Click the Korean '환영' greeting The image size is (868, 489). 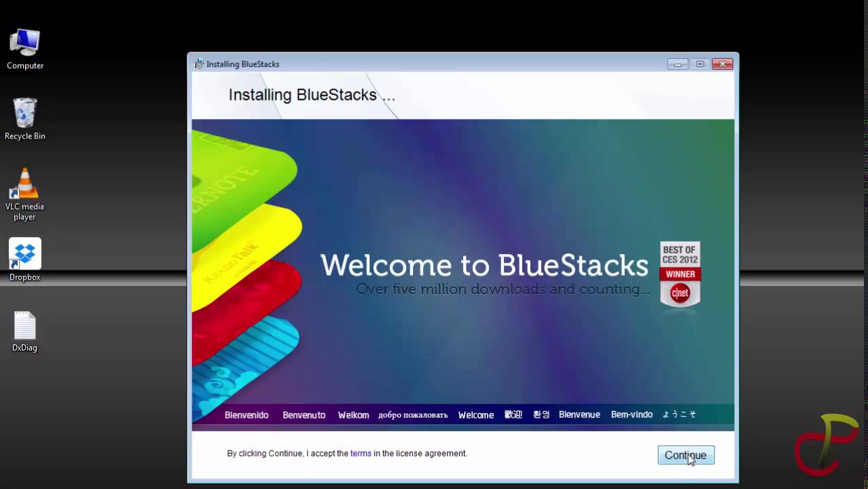click(541, 414)
